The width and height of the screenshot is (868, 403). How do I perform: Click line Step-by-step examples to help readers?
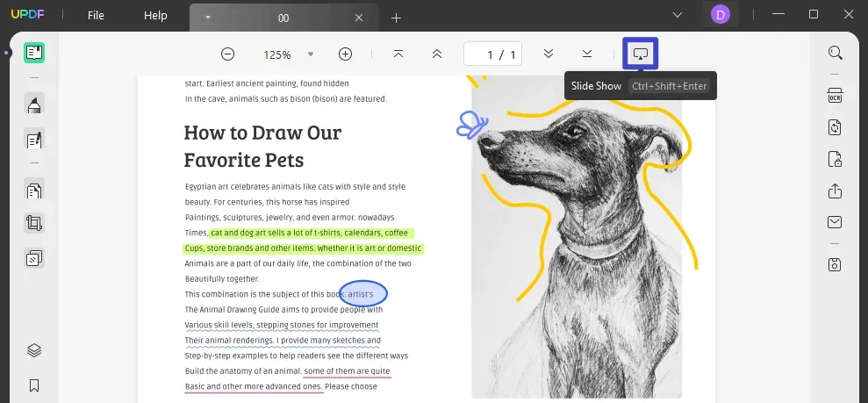pos(296,356)
